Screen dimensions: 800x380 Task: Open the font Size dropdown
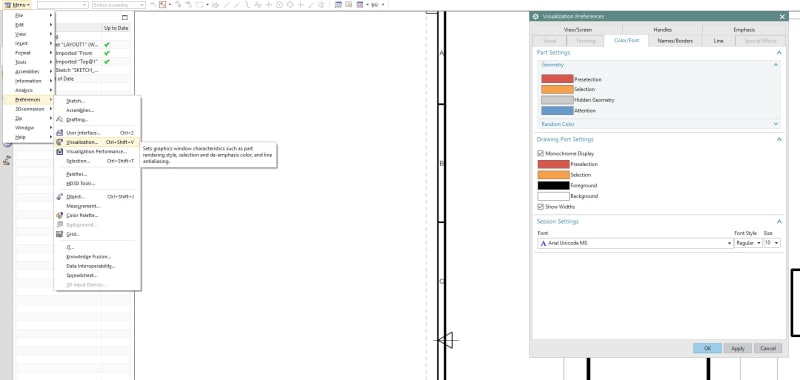tap(772, 243)
